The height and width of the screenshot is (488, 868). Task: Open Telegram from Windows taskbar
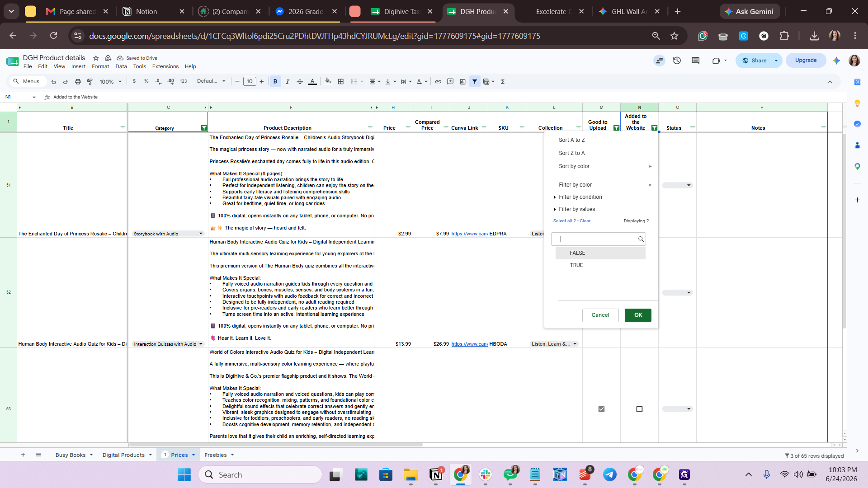tap(610, 474)
